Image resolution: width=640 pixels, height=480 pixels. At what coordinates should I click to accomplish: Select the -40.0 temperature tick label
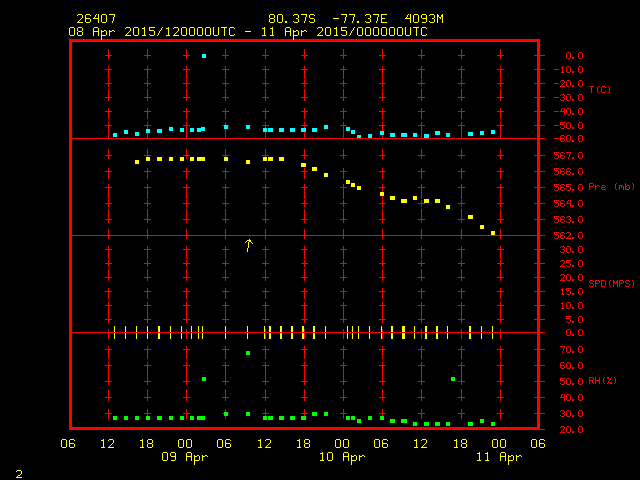click(569, 111)
